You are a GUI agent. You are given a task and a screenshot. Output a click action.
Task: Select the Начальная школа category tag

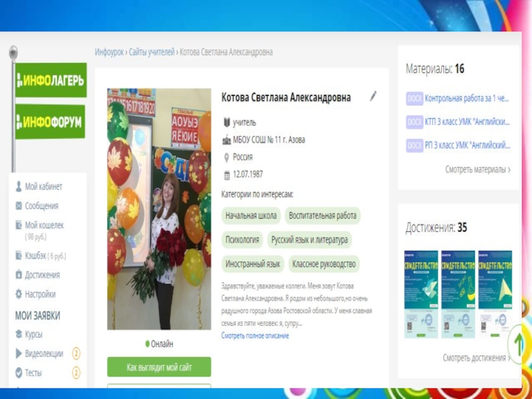click(251, 215)
